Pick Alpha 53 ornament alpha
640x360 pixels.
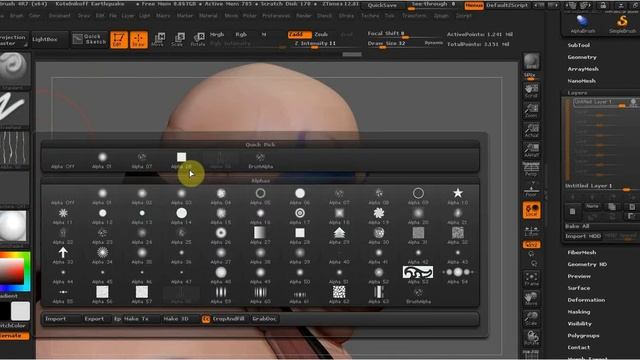click(418, 275)
